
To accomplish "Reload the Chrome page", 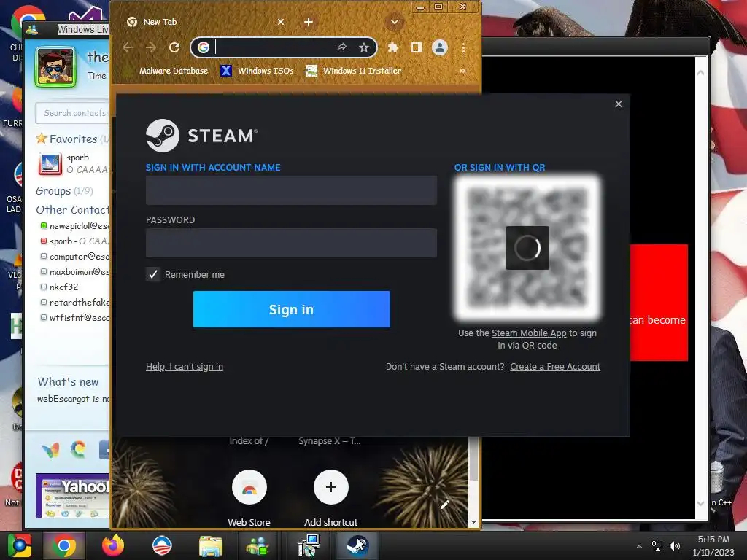I will [174, 47].
